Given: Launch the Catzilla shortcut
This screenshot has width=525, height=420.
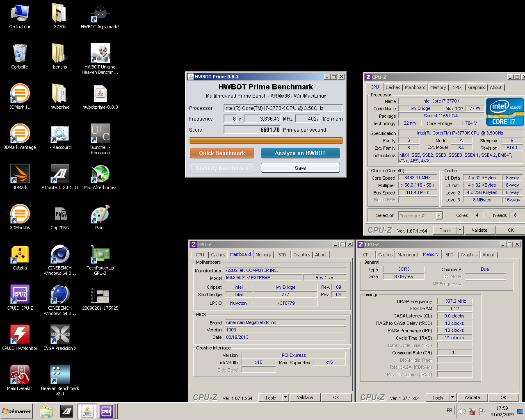Looking at the screenshot, I should click(20, 258).
